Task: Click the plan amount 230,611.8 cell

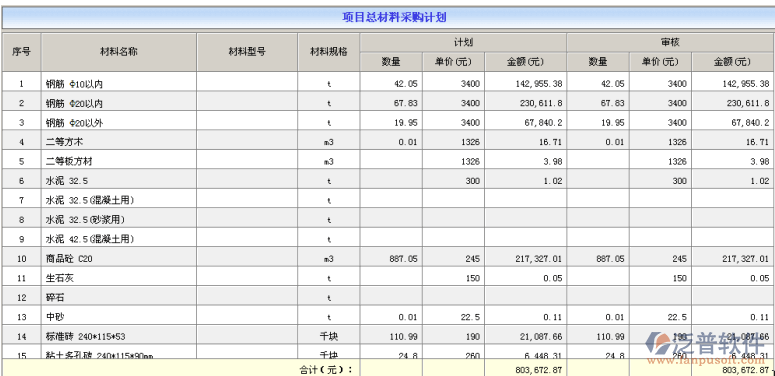Action: click(x=525, y=103)
